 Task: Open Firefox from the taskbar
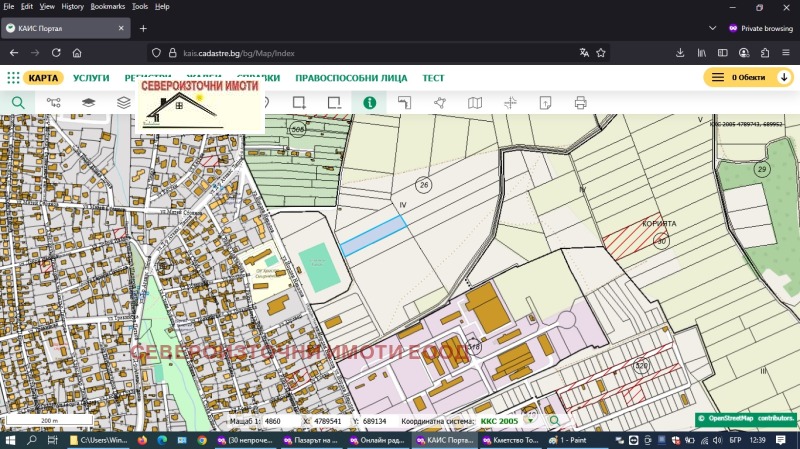(x=142, y=440)
